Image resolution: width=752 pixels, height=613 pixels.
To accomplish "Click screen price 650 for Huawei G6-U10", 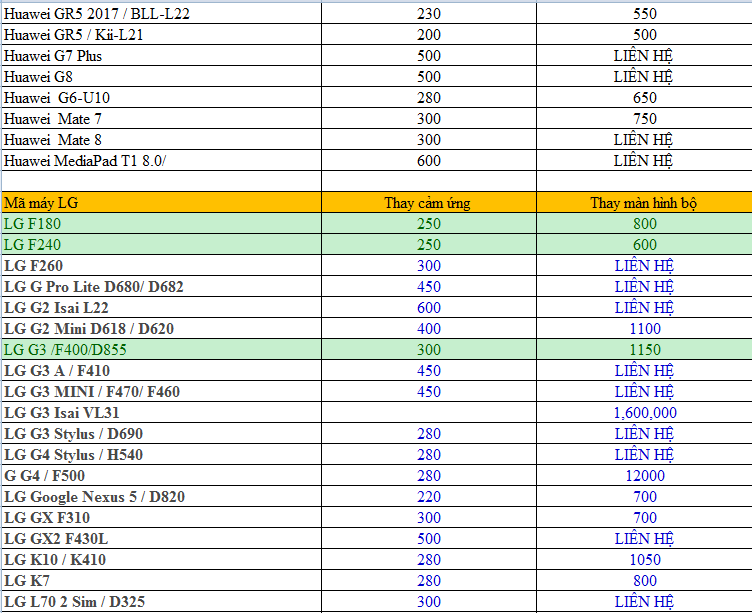I will click(x=644, y=97).
